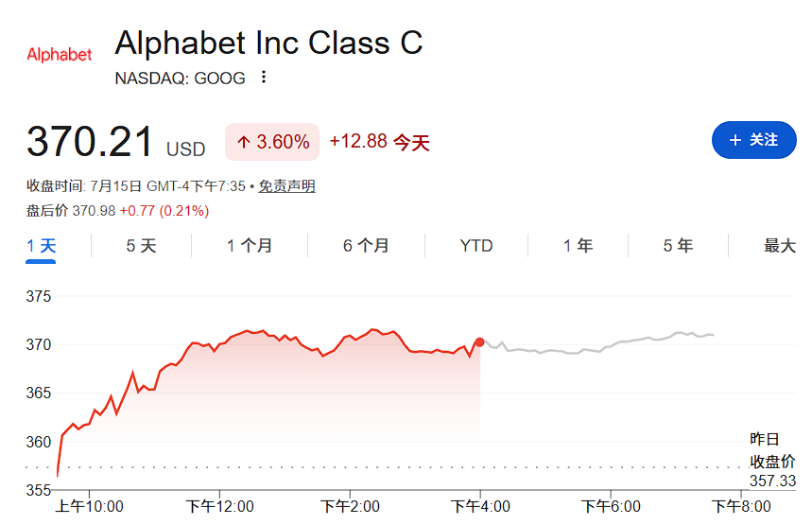Click the up-arrow 3.60% change badge
Screen dimensions: 812x525
[272, 142]
